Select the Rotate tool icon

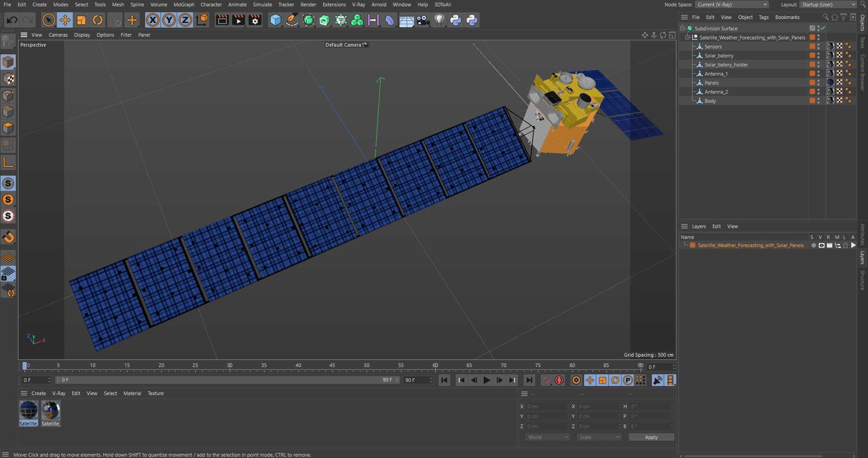pyautogui.click(x=98, y=20)
